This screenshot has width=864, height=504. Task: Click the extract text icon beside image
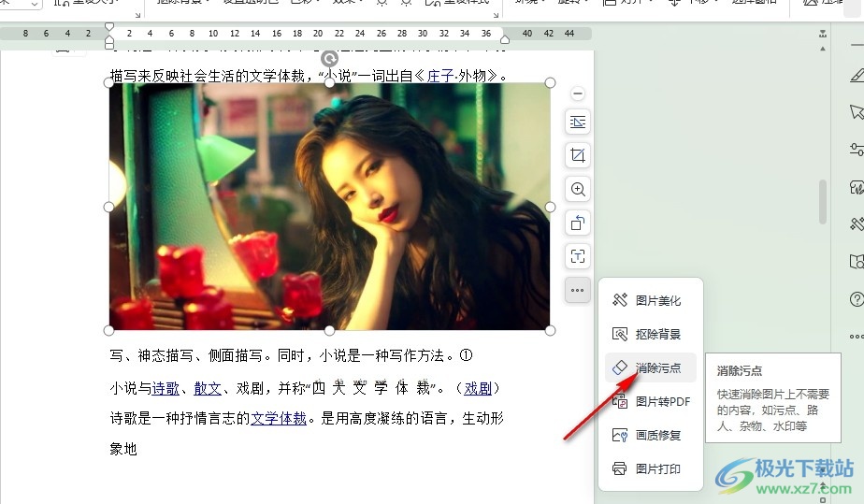578,256
